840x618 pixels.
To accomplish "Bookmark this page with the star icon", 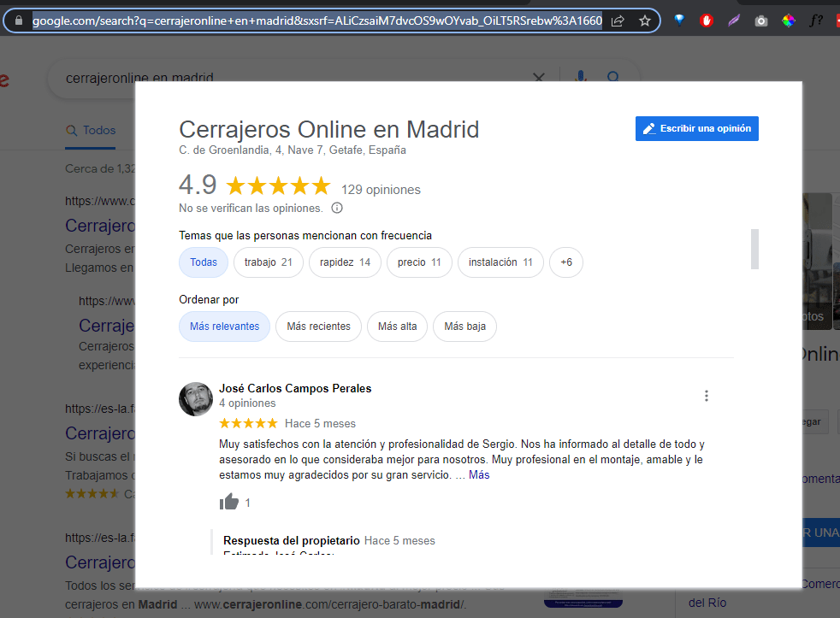I will point(644,21).
